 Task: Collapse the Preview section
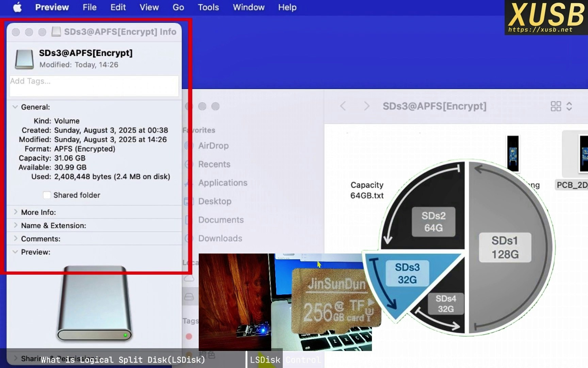coord(15,252)
